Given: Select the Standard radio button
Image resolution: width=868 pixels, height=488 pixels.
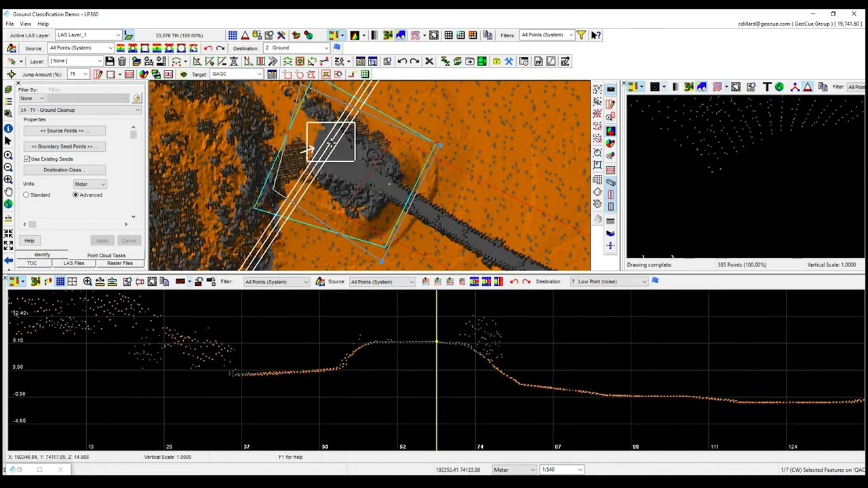Looking at the screenshot, I should [26, 195].
